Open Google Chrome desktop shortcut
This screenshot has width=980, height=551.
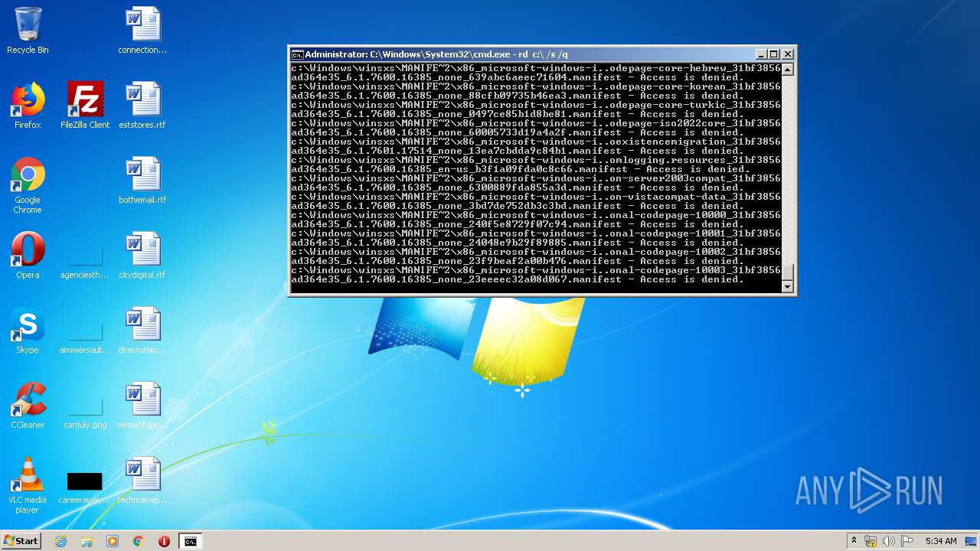pos(28,185)
